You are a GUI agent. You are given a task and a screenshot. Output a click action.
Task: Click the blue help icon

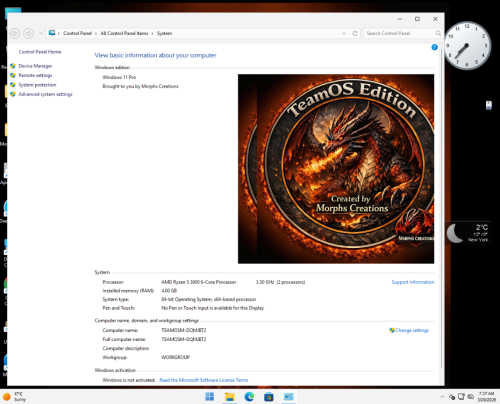[434, 47]
